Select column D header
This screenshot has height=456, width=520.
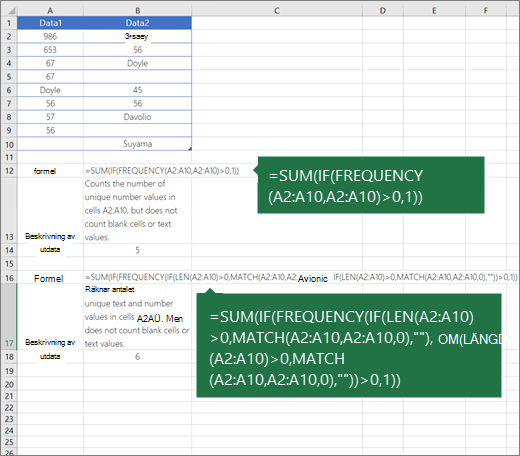pos(383,11)
